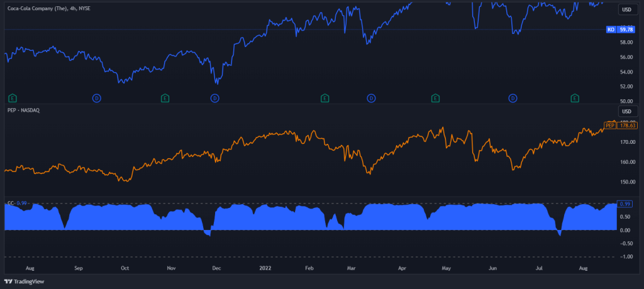The height and width of the screenshot is (289, 644).
Task: Click the 52.00 price level on the KO axis
Action: (x=626, y=87)
